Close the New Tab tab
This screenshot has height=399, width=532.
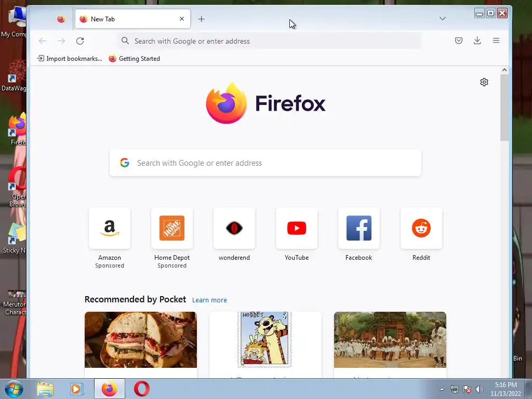click(182, 19)
